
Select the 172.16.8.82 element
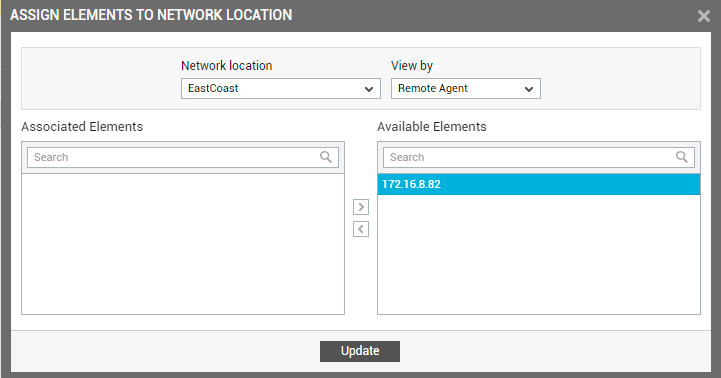(x=539, y=184)
